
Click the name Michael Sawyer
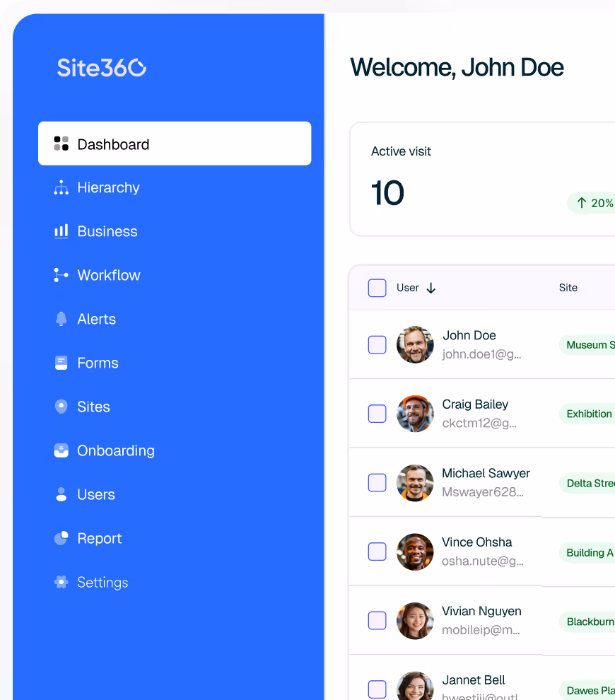pos(486,473)
